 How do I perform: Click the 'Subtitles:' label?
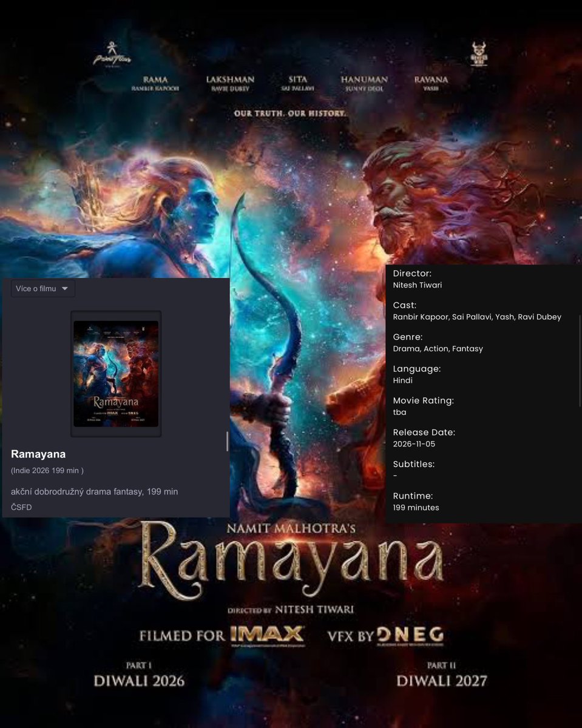tap(414, 464)
